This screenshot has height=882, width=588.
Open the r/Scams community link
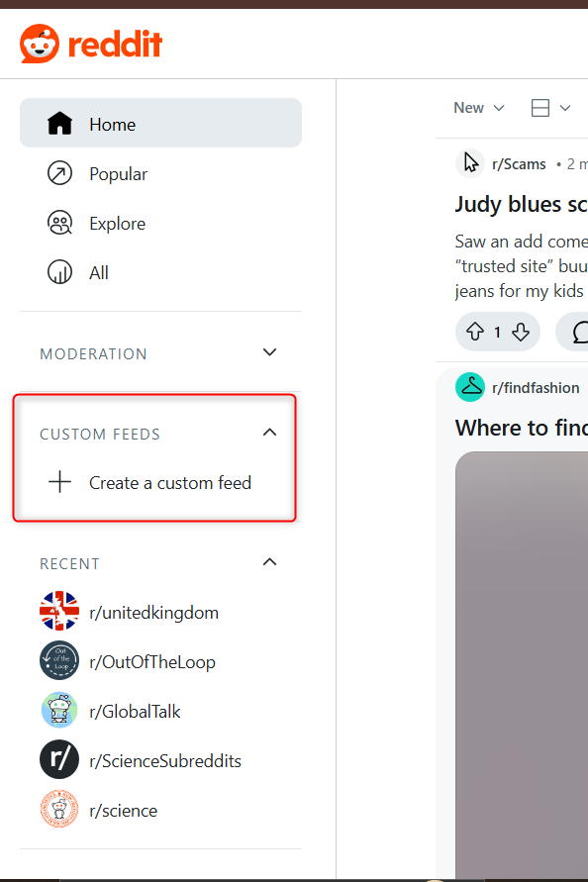[x=521, y=163]
